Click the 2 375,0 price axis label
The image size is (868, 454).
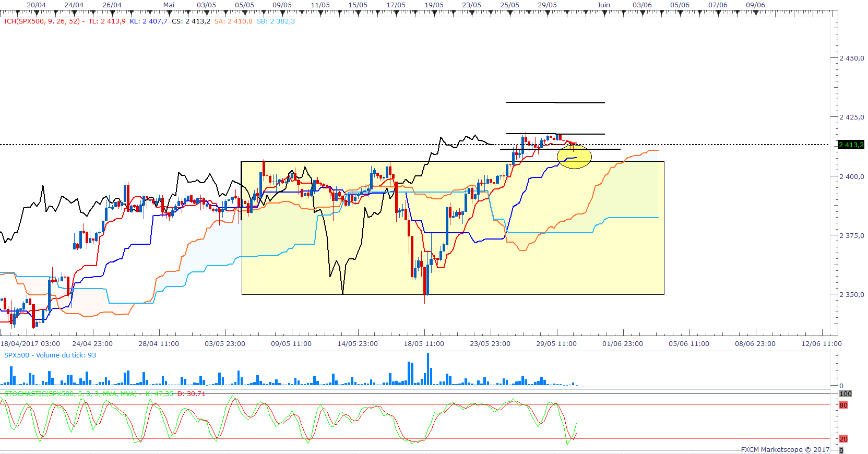click(x=851, y=236)
